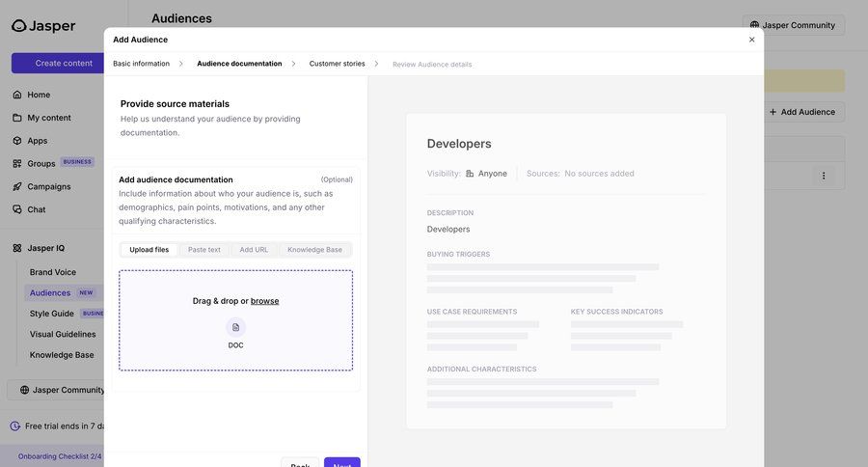Screen dimensions: 868x467
Task: Click the BUSINESS badge next to Groups
Action: point(77,162)
